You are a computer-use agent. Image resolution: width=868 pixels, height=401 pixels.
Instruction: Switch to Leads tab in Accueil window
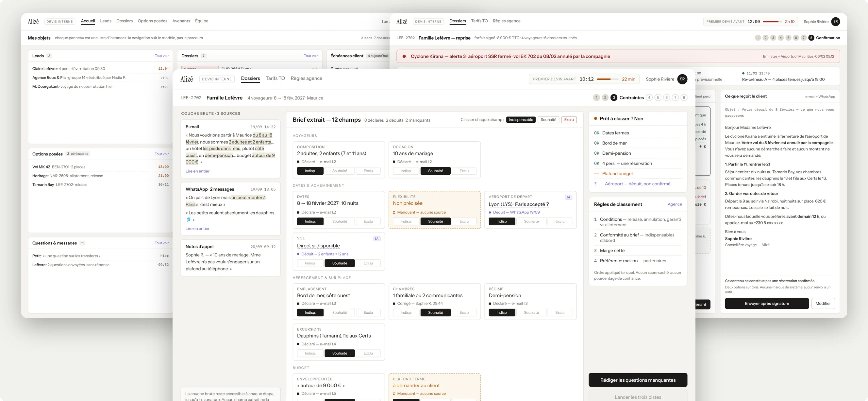(106, 21)
